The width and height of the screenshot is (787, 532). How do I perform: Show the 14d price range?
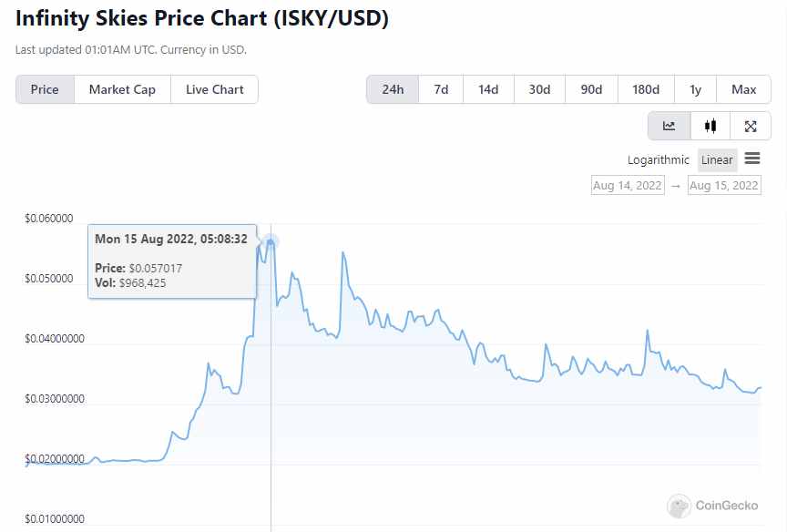pos(488,89)
